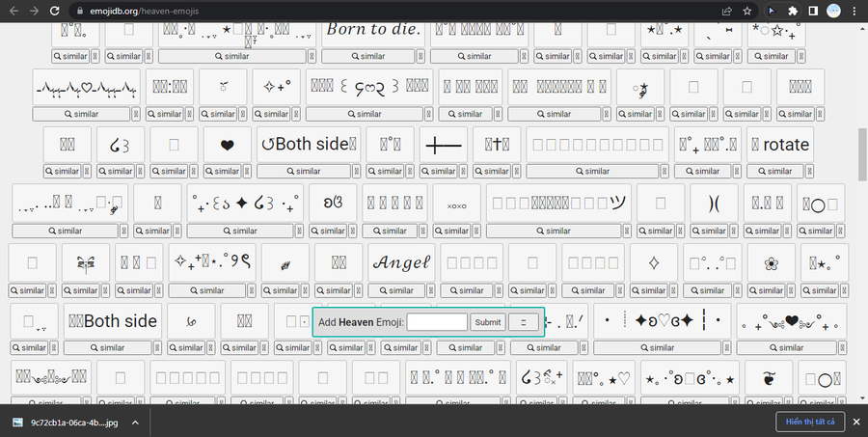868x437 pixels.
Task: Click the browser forward arrow
Action: (x=35, y=11)
